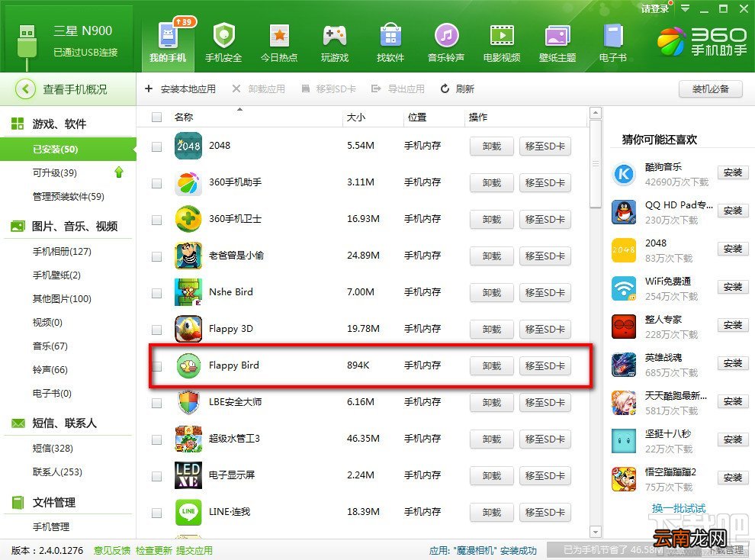Check the 老爸曾是小偷 row checkbox
The image size is (755, 560).
coord(156,256)
